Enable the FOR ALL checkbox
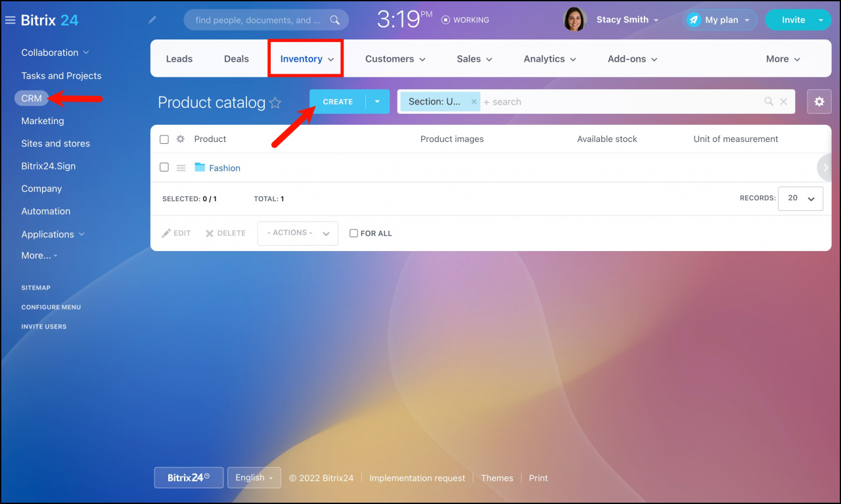The height and width of the screenshot is (504, 841). 353,233
